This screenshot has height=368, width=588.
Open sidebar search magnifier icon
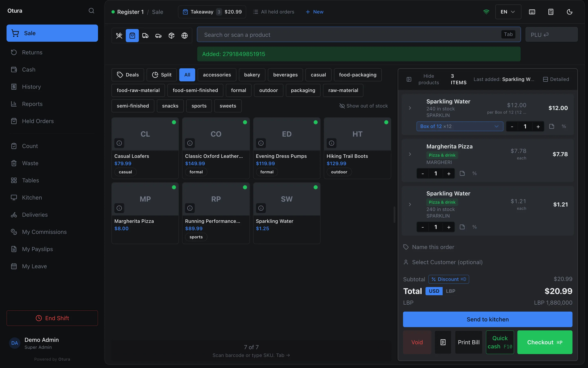[x=91, y=11]
